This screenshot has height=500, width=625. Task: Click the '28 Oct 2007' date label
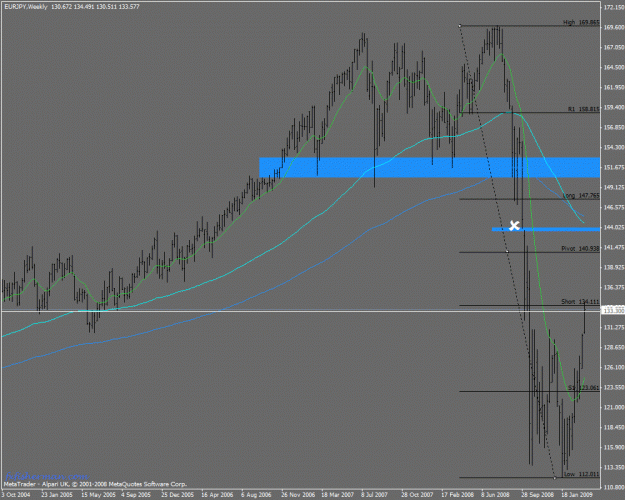pyautogui.click(x=417, y=494)
